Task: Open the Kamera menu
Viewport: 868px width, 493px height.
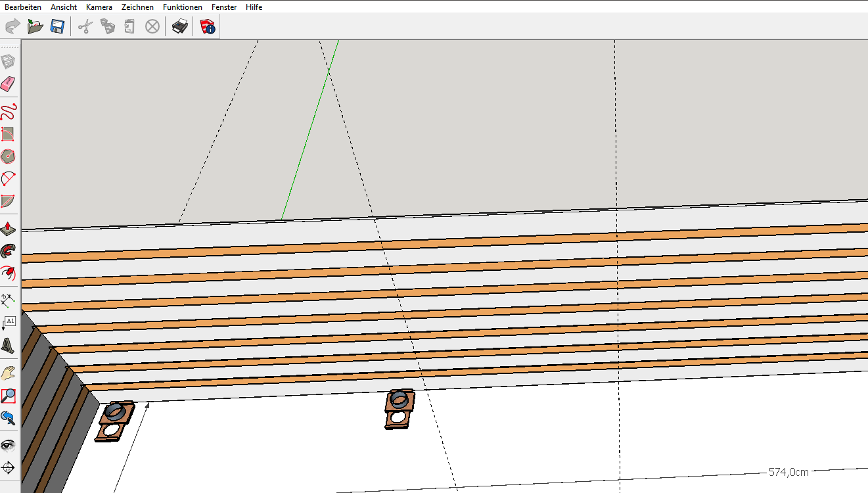Action: coord(99,7)
